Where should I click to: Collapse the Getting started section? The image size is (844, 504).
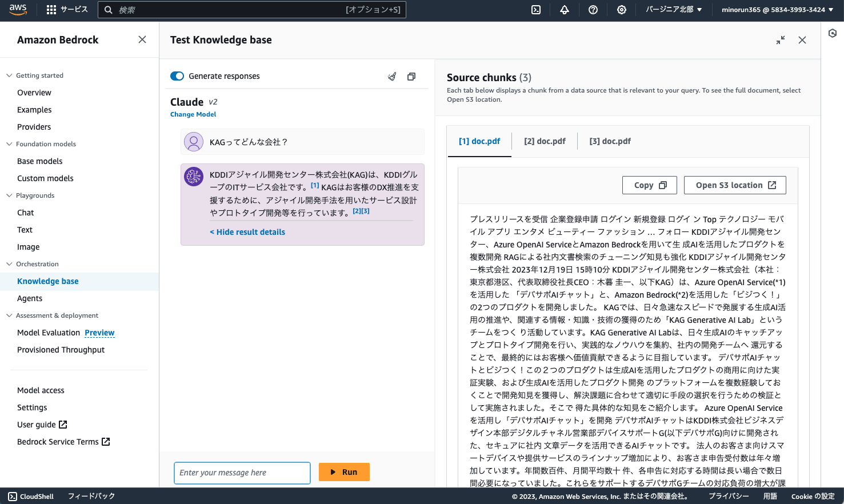pos(9,75)
